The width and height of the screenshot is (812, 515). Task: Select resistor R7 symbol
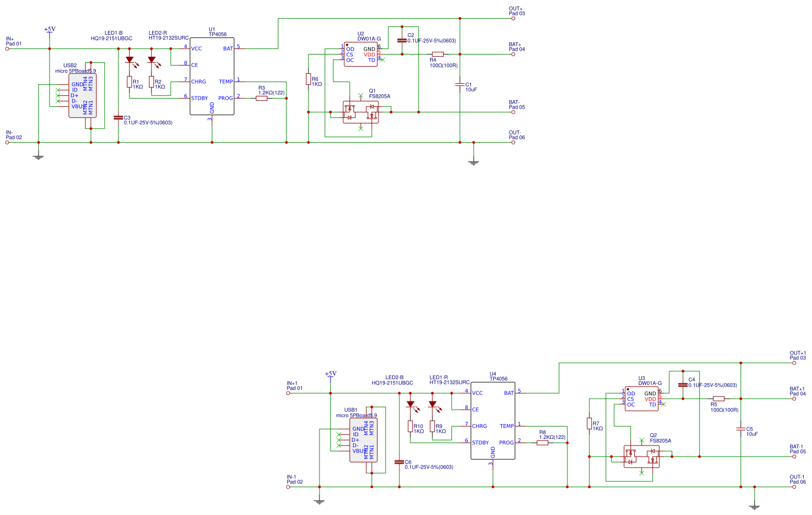589,423
